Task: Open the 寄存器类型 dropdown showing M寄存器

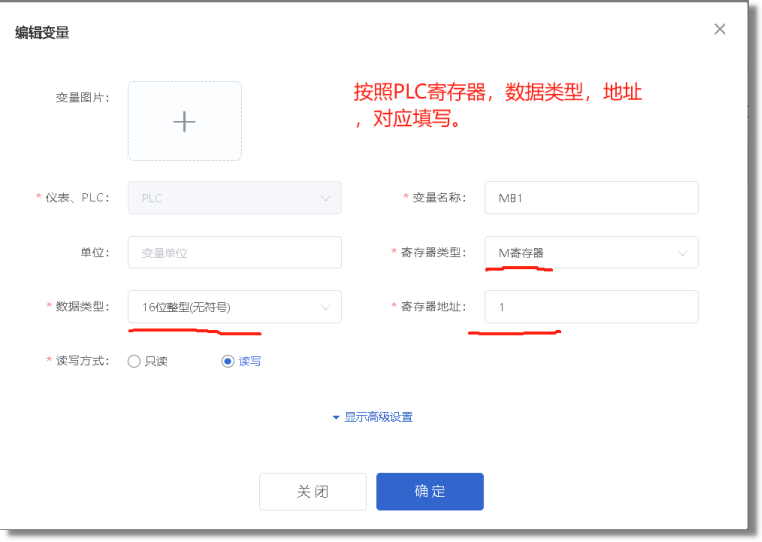Action: coord(591,252)
